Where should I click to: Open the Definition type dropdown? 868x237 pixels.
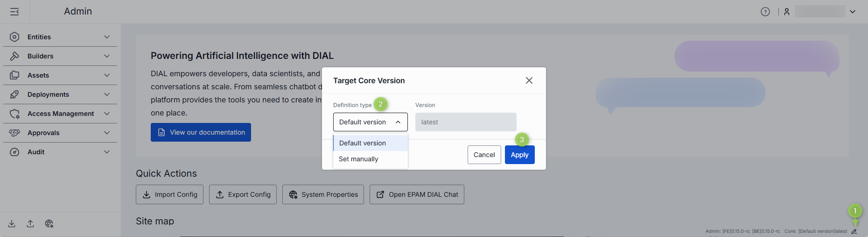pos(370,122)
